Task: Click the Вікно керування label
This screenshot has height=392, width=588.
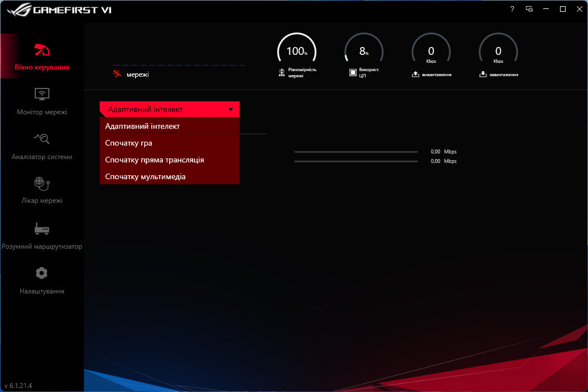Action: (42, 67)
